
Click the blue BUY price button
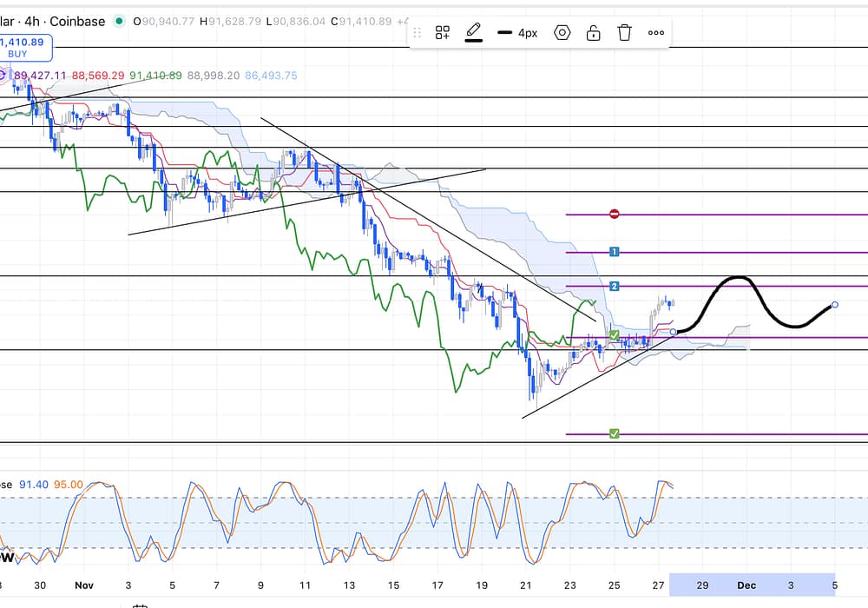coord(17,47)
